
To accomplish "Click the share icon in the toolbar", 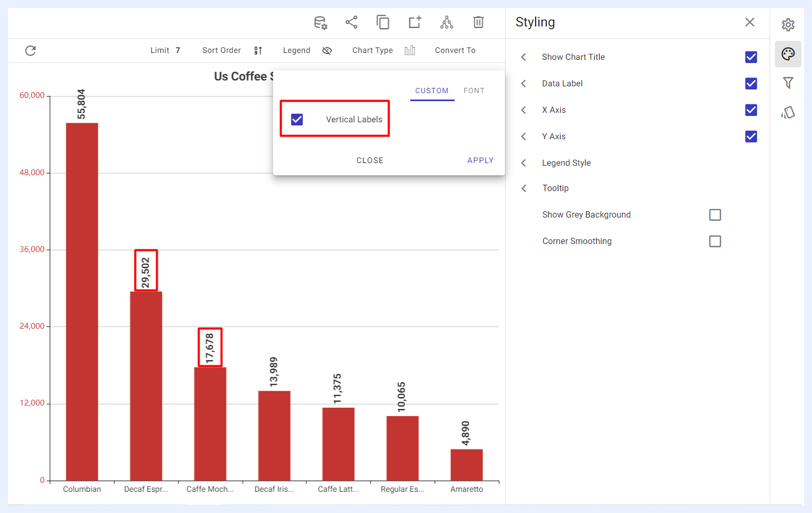I will pos(351,22).
